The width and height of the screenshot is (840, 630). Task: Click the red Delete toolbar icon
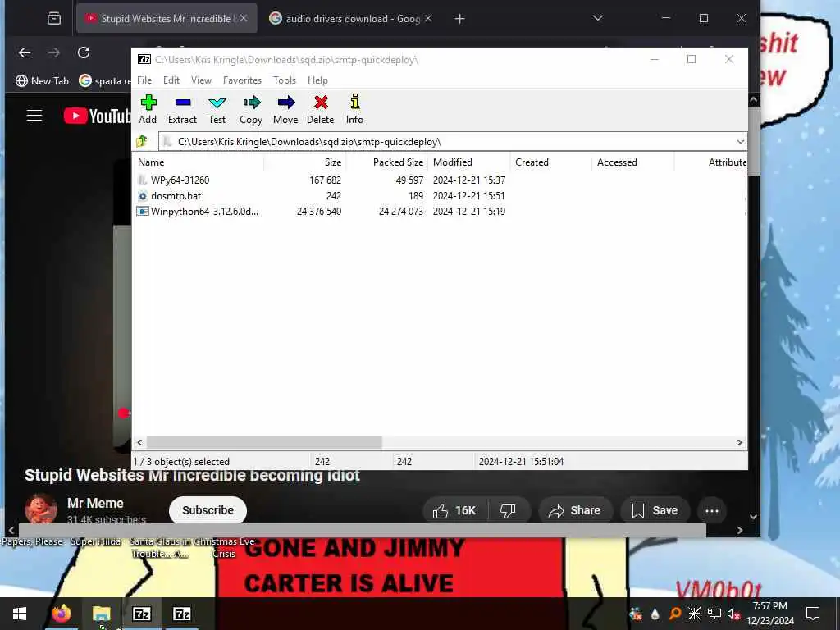[321, 109]
